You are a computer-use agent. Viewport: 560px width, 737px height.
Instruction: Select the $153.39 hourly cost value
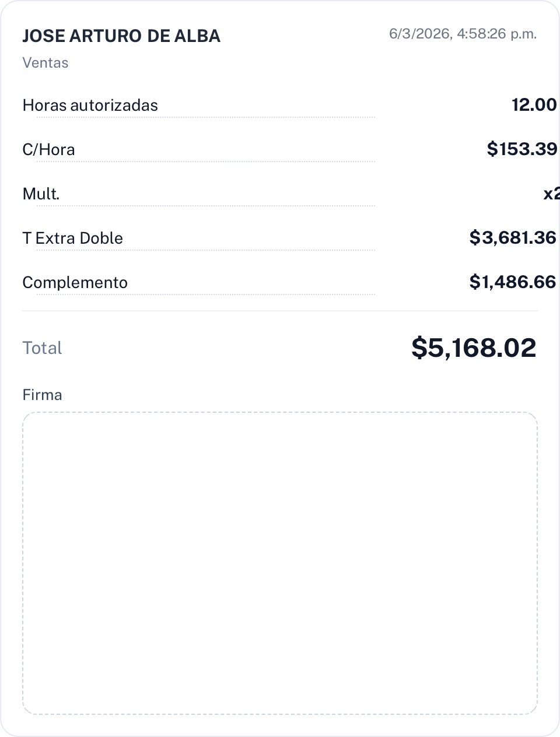(521, 149)
